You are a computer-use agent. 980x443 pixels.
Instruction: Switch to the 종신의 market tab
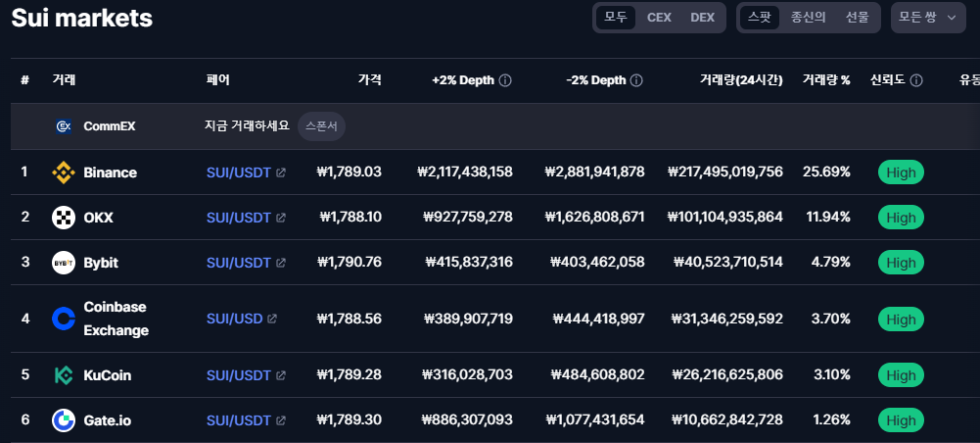tap(808, 18)
